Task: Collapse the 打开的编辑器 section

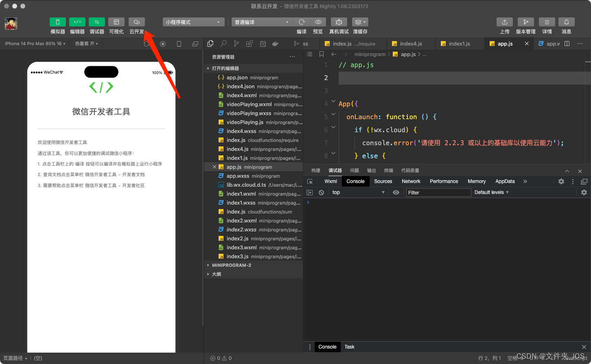Action: [253, 68]
